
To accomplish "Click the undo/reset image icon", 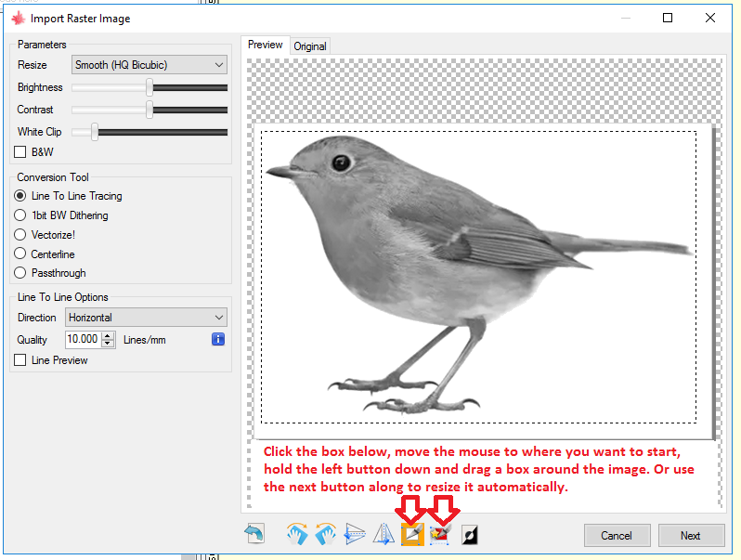I will pyautogui.click(x=253, y=534).
